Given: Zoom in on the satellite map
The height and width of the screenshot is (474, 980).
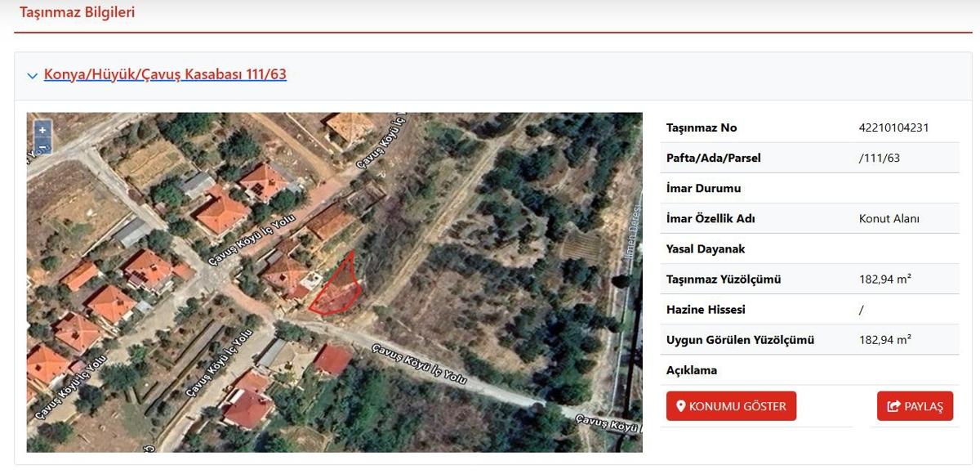Looking at the screenshot, I should (42, 130).
